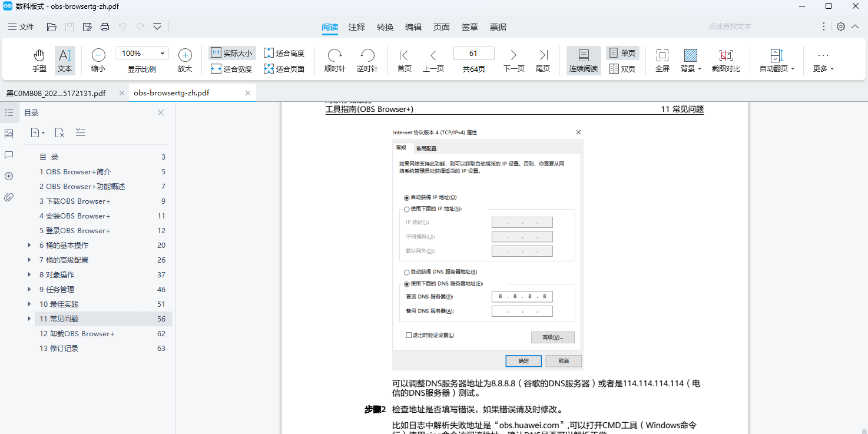Click add bookmark icon in 目录 panel
Screen dimensions: 868x434
[x=37, y=133]
